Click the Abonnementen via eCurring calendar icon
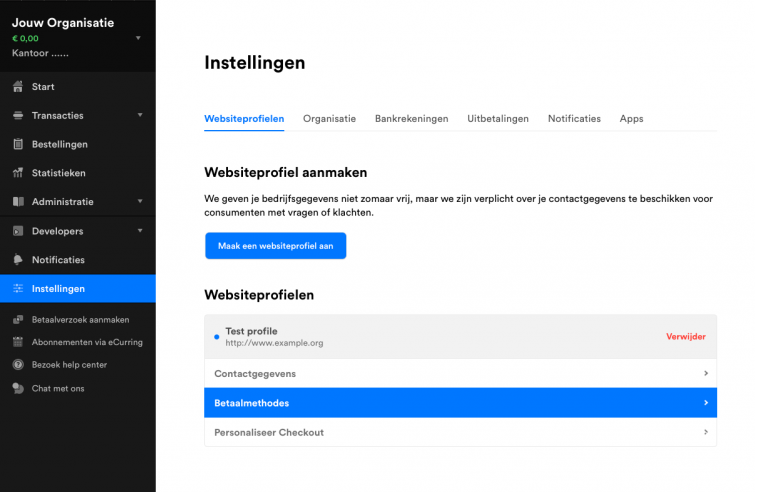This screenshot has height=492, width=768. [x=18, y=342]
